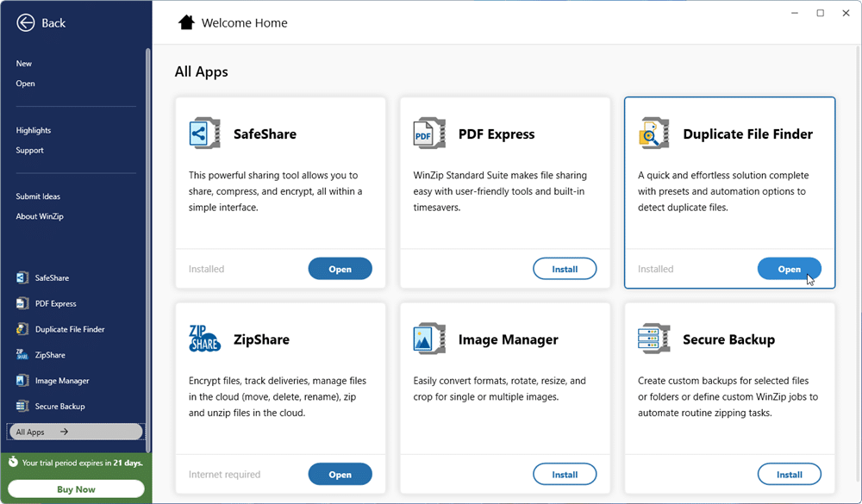The image size is (862, 504).
Task: Expand the All Apps sidebar entry
Action: tap(74, 432)
